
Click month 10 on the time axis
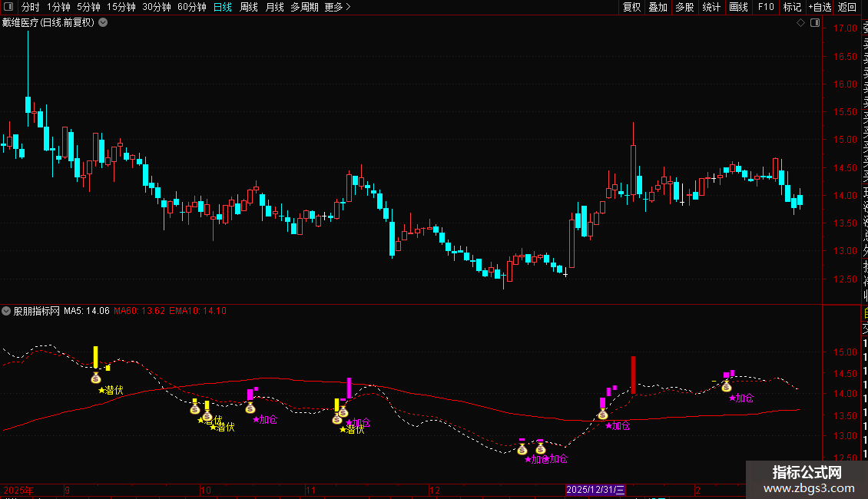coord(205,490)
